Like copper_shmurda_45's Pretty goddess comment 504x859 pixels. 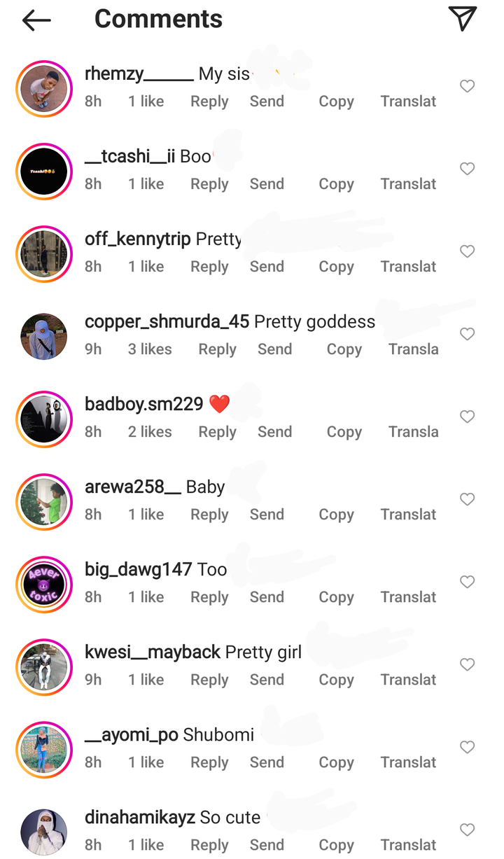467,334
